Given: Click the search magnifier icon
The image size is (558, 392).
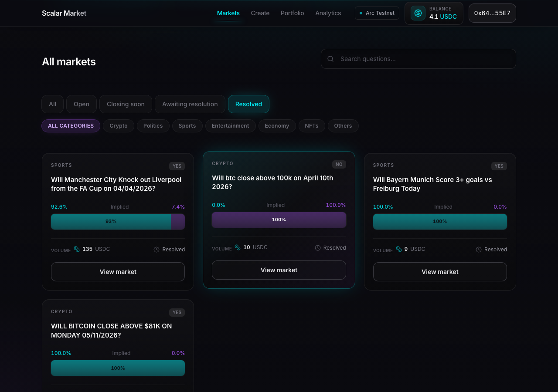Looking at the screenshot, I should coord(330,59).
